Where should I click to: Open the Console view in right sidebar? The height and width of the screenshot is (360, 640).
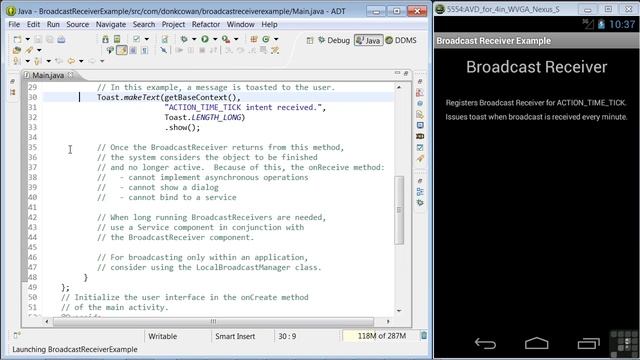click(420, 125)
